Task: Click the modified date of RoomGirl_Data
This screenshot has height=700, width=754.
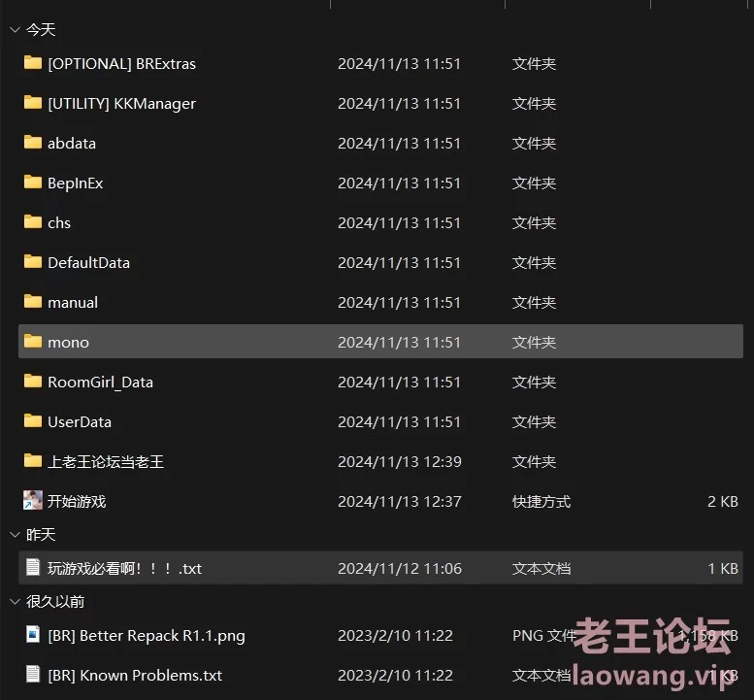Action: tap(399, 383)
